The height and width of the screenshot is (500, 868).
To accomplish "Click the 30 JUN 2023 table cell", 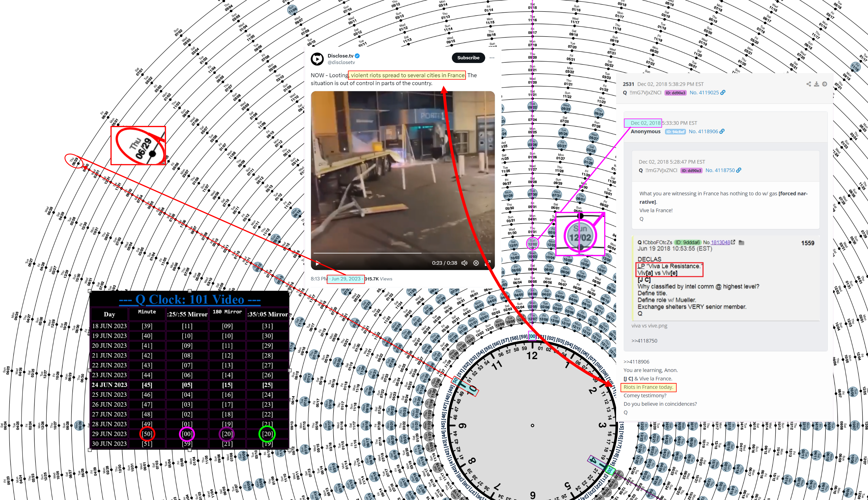I will coord(109,444).
